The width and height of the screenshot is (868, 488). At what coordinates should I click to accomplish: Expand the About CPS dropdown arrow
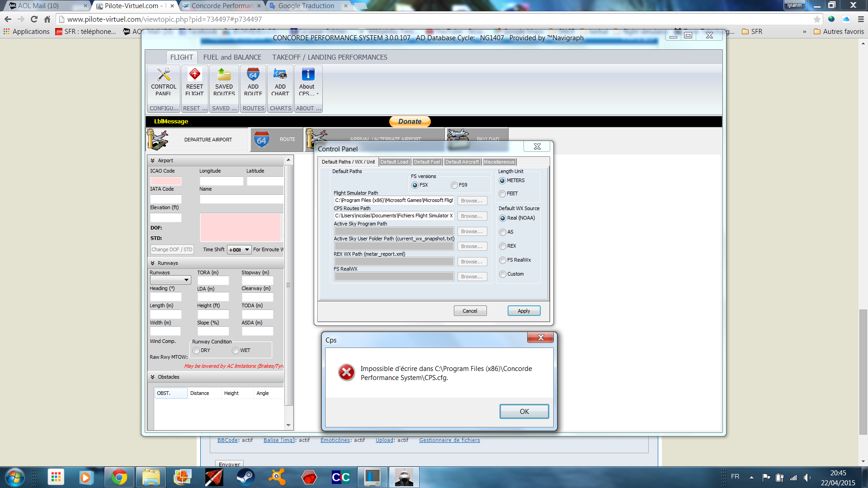(x=317, y=94)
